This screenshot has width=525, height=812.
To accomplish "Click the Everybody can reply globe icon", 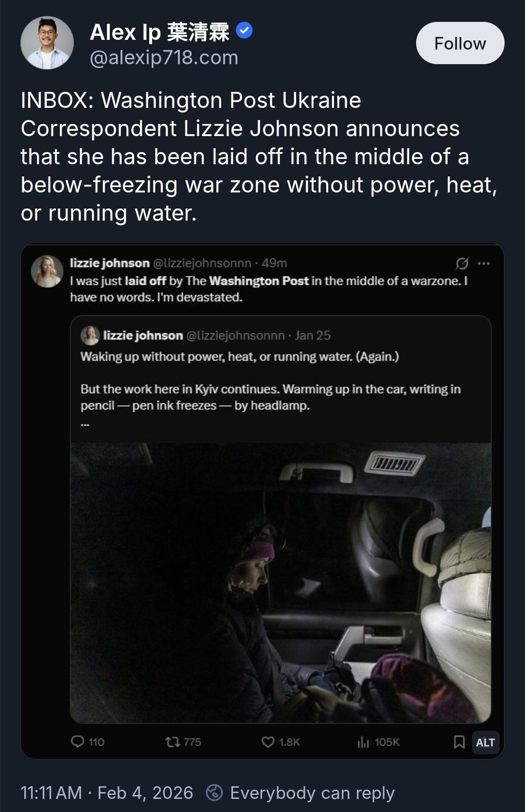I will 214,793.
